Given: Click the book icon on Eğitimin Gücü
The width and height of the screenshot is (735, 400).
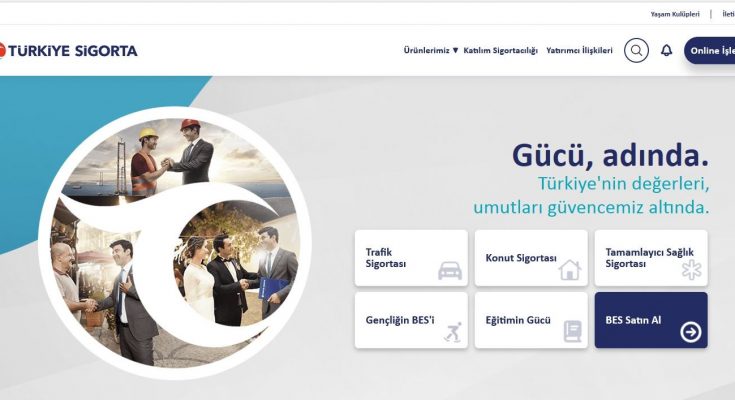Looking at the screenshot, I should pyautogui.click(x=572, y=332).
